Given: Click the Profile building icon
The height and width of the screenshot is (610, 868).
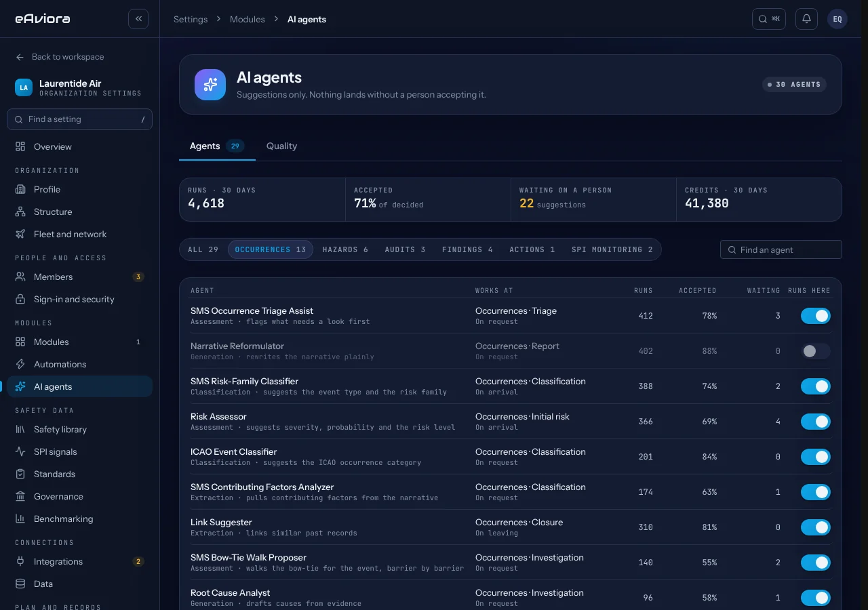Looking at the screenshot, I should click(20, 189).
